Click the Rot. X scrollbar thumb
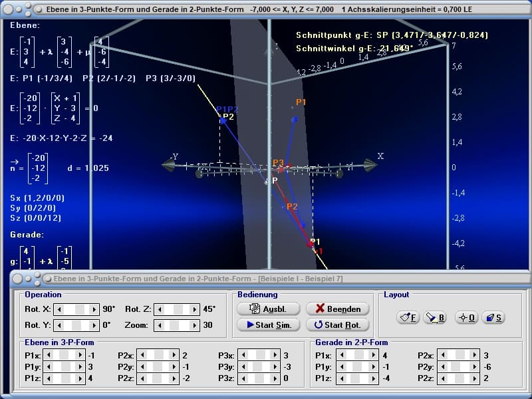The image size is (532, 399). pyautogui.click(x=80, y=309)
